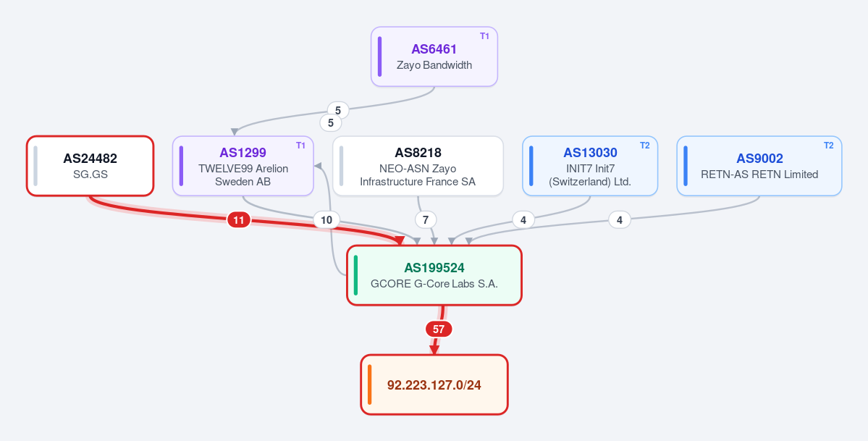
Task: Click the orange color bar on the prefix node
Action: [x=369, y=385]
